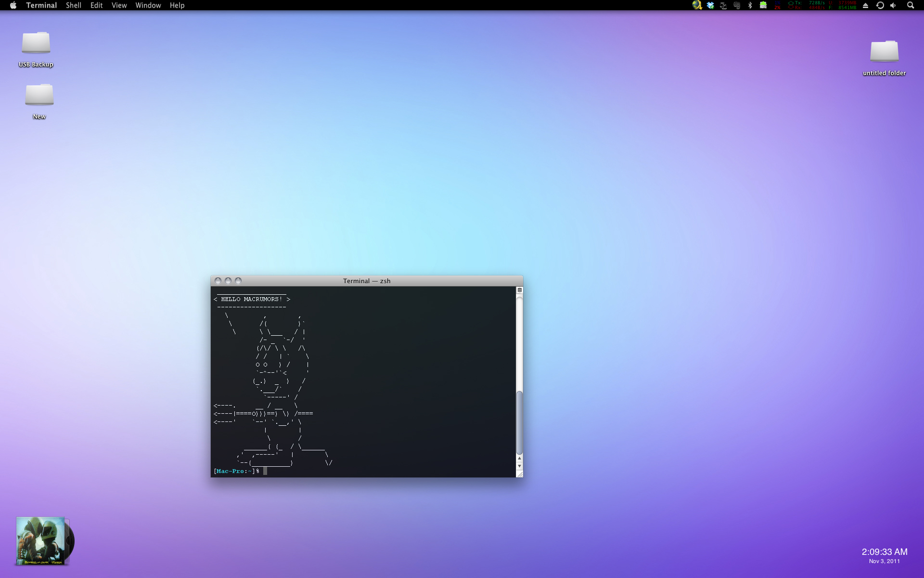Image resolution: width=924 pixels, height=578 pixels.
Task: Open the Time Machine menu bar icon
Action: [880, 5]
